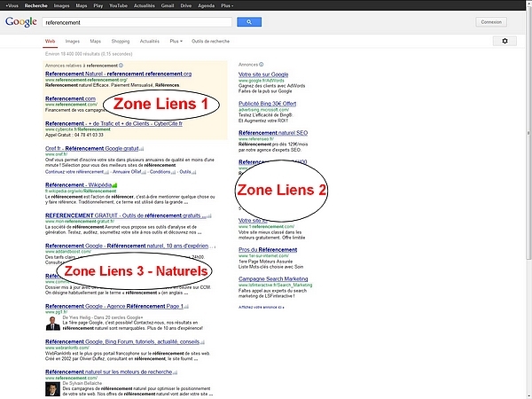Open Oref.fr Référencement Google gratuit result
Viewport: 532px width, 399px height.
point(92,149)
